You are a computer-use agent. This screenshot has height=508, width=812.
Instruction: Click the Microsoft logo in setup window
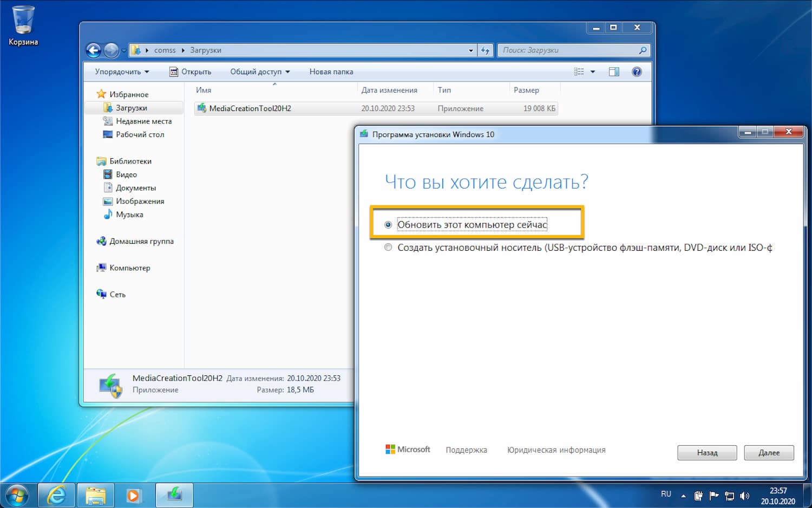tap(408, 450)
